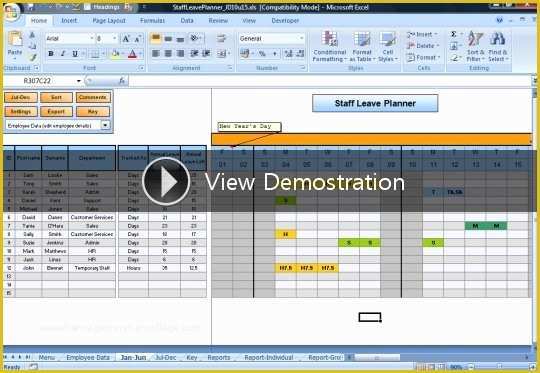The image size is (540, 373).
Task: Click the Increase Indent icon
Action: tap(207, 53)
